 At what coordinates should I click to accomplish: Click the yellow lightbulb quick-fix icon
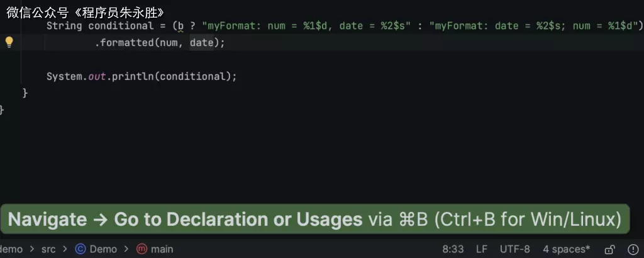pyautogui.click(x=9, y=42)
